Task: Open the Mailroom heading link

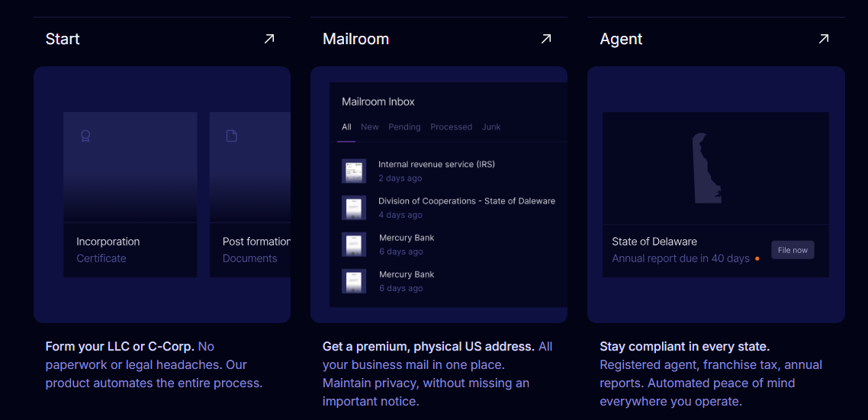Action: [355, 39]
